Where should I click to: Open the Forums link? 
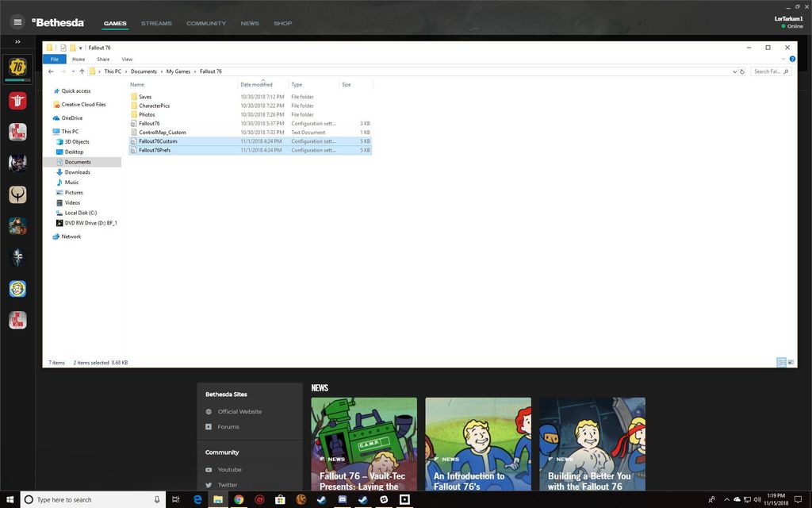pos(222,427)
